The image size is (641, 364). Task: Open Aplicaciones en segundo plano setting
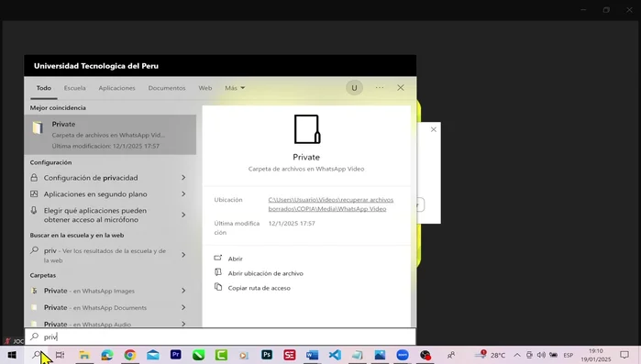point(95,194)
